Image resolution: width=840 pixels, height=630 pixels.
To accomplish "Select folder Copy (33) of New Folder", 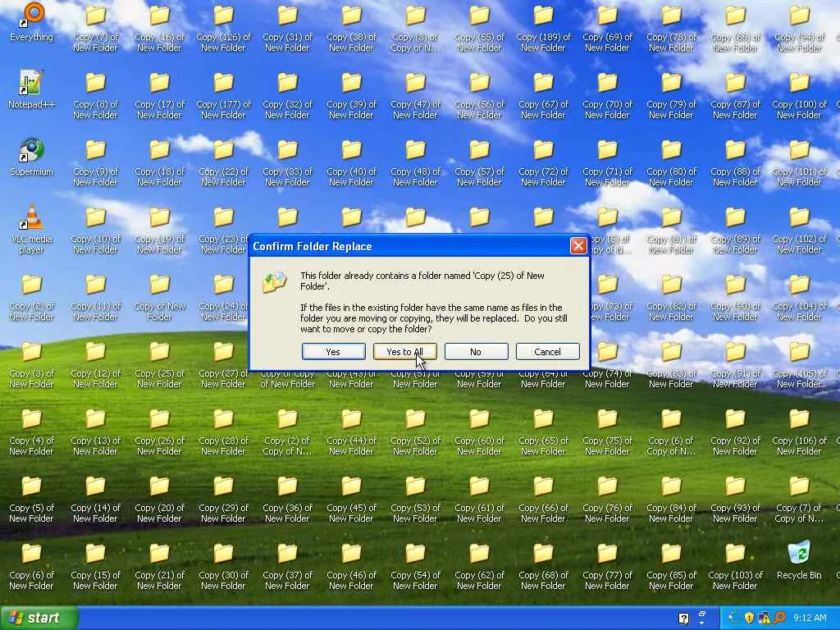I will pyautogui.click(x=287, y=164).
